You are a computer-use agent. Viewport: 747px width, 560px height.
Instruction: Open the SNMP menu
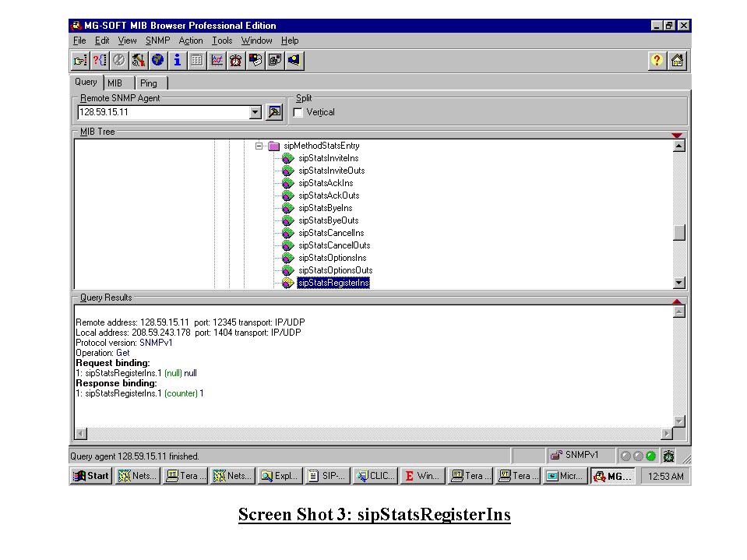click(157, 41)
